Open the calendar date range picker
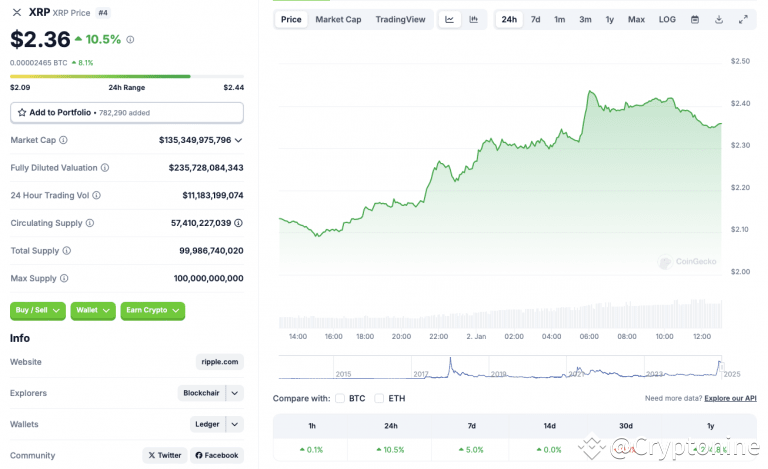The image size is (768, 469). pyautogui.click(x=695, y=20)
